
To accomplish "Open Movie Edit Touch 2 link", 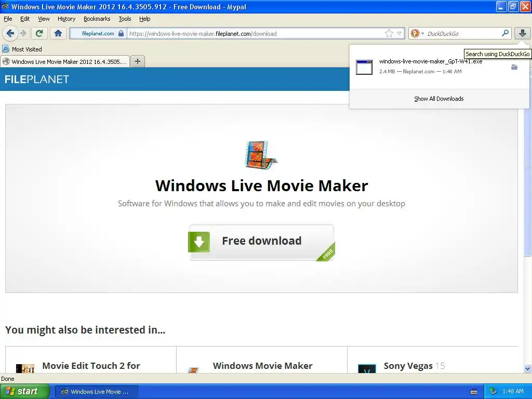I will [91, 366].
